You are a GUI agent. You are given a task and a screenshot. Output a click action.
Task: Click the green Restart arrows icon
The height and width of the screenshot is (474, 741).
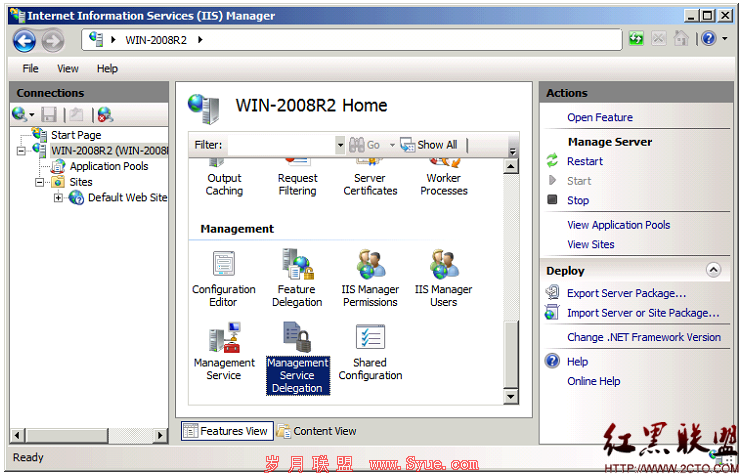[x=552, y=161]
